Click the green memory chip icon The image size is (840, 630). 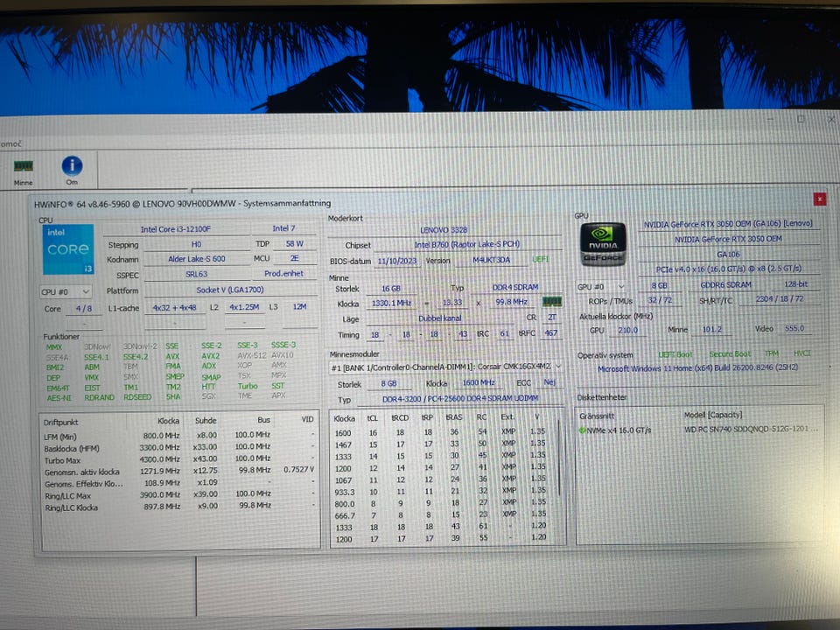550,302
